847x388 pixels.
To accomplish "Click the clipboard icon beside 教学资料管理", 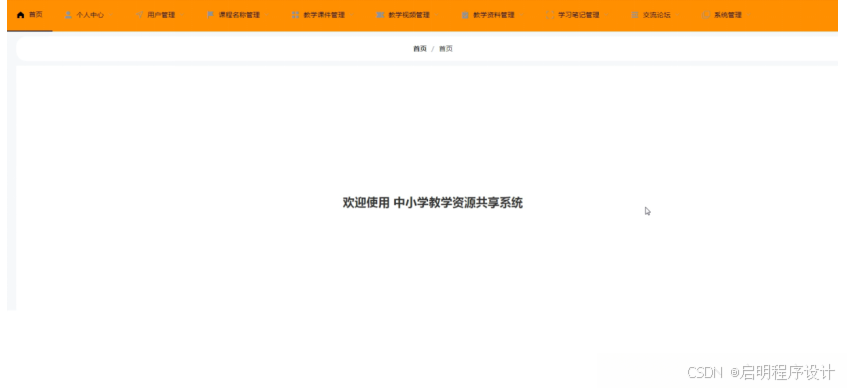I will [465, 15].
